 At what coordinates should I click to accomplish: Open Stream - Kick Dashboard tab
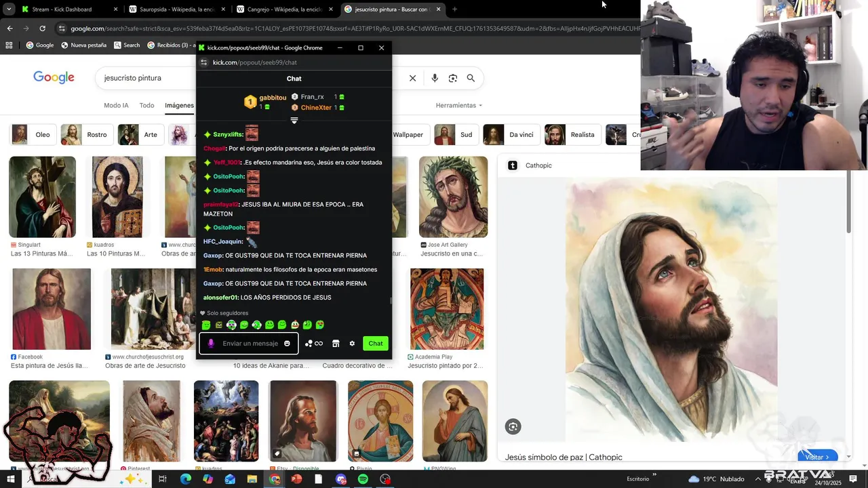68,9
